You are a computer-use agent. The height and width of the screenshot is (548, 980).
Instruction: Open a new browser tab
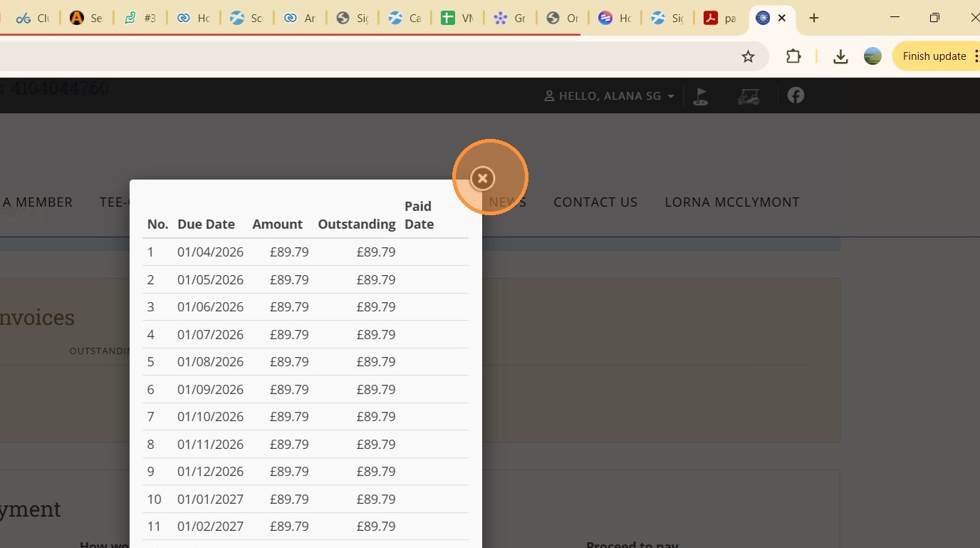click(x=814, y=18)
